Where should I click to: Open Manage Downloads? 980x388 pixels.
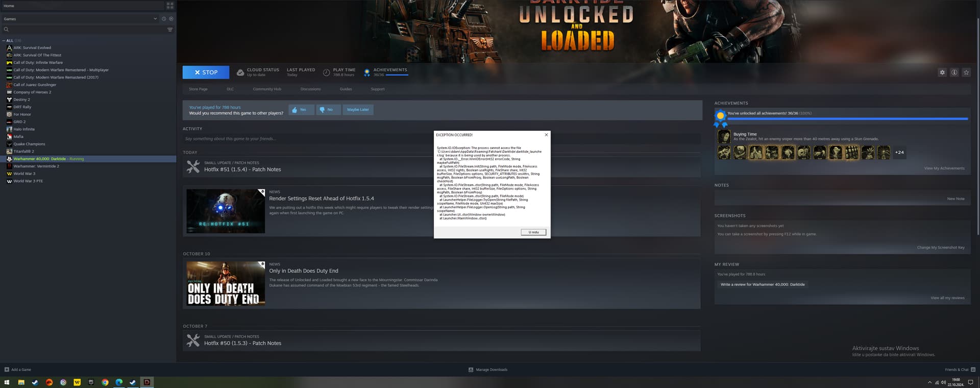coord(487,370)
